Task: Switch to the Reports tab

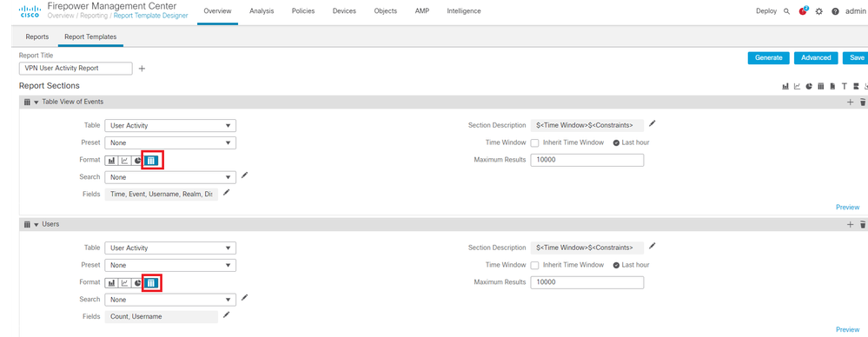Action: (37, 37)
